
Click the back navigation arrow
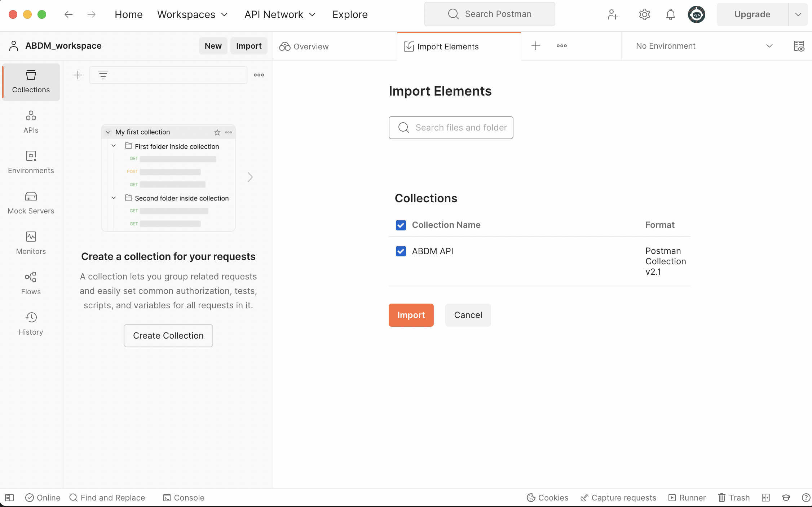point(69,14)
